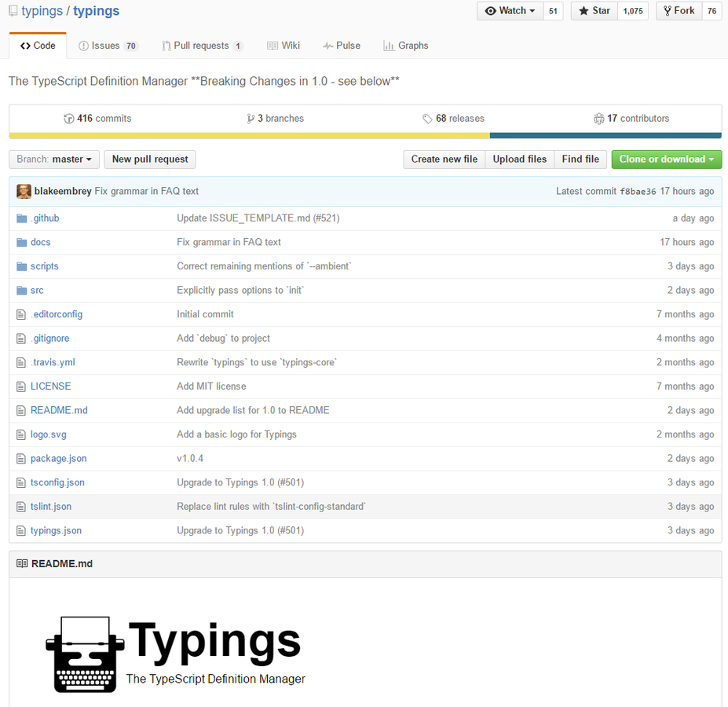Expand the Clone or download menu
The image size is (728, 707).
666,159
